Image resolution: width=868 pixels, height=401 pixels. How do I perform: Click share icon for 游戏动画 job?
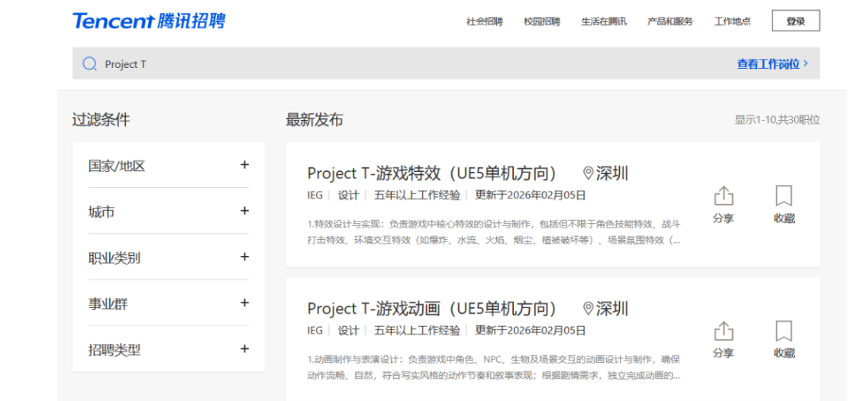(x=723, y=331)
